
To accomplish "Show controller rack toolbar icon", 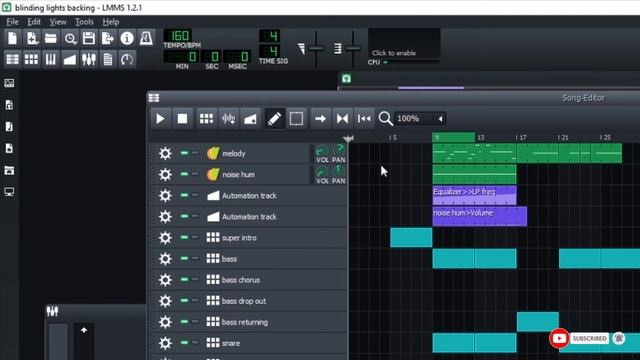I will [127, 59].
